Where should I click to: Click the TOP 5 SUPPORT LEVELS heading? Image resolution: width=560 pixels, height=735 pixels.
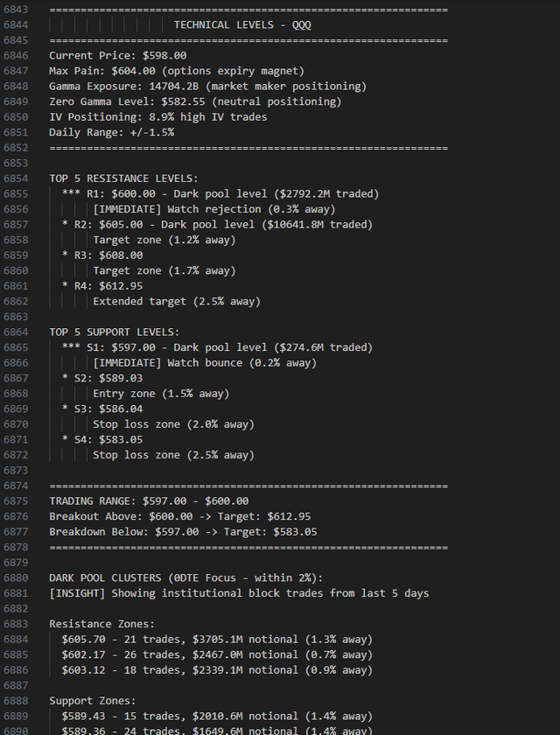coord(114,332)
